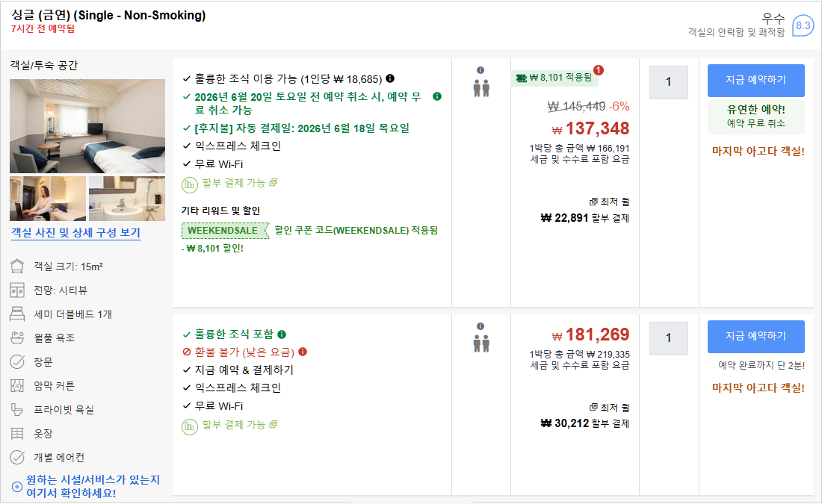Open installment payment link in the second offer

tap(240, 425)
